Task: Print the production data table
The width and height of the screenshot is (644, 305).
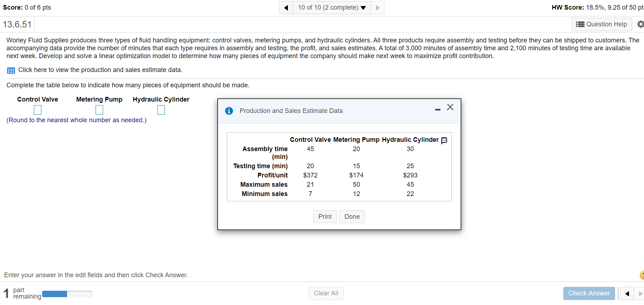Action: (325, 217)
